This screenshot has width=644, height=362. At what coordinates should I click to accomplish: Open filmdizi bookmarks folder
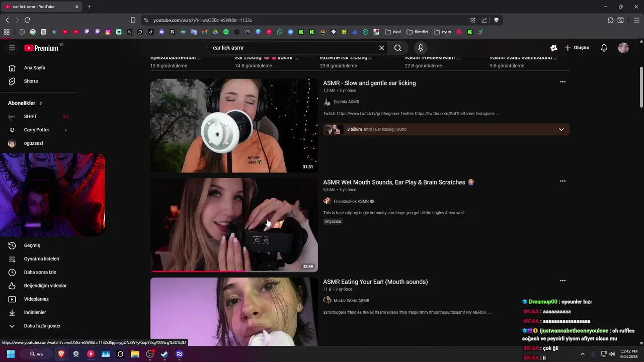[417, 32]
